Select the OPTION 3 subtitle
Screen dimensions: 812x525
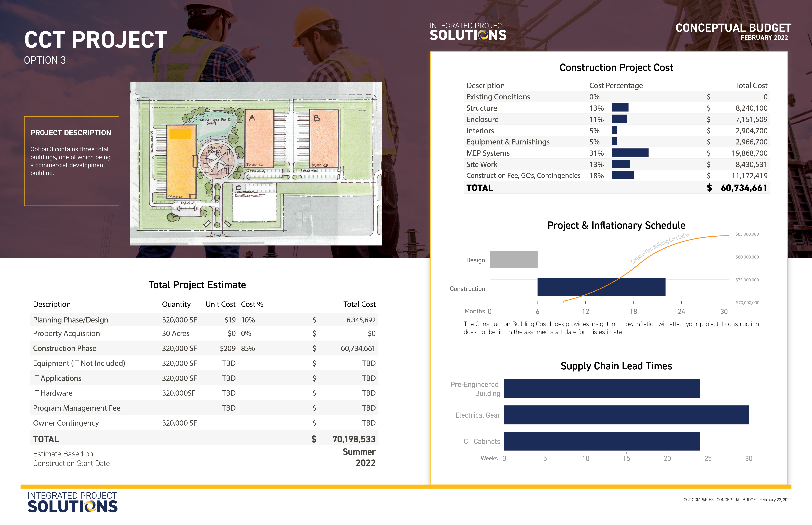tap(45, 60)
